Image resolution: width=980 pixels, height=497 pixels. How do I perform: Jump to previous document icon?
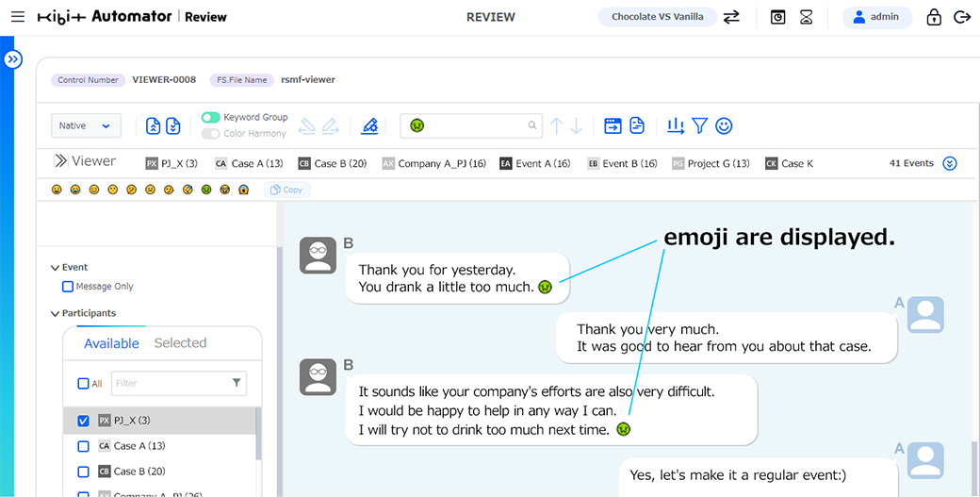pyautogui.click(x=153, y=125)
